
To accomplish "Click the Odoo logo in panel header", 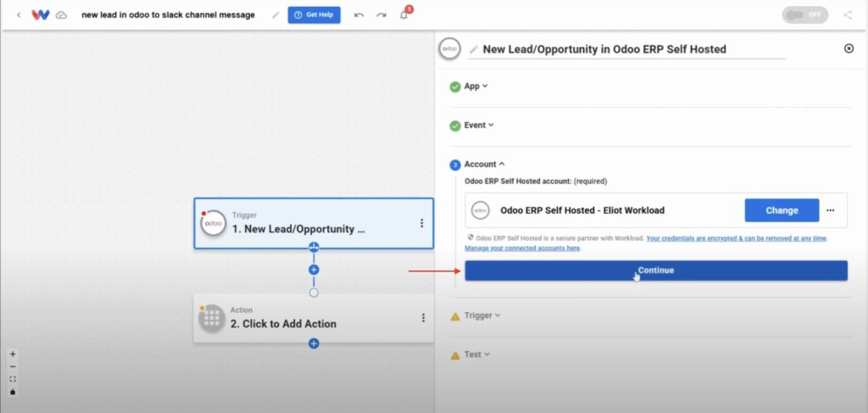I will tap(449, 48).
